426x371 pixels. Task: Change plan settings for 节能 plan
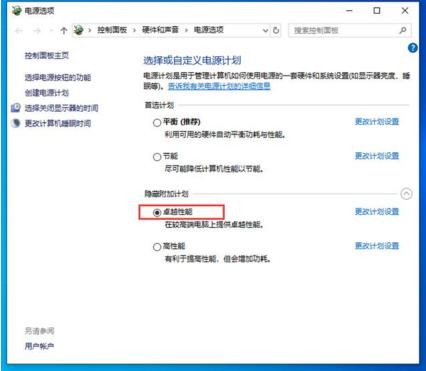pos(377,156)
